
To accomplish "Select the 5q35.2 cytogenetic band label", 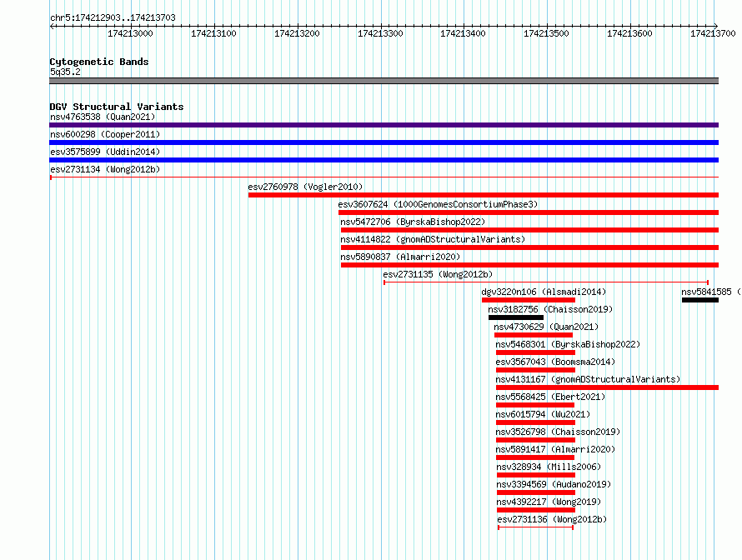I will tap(65, 72).
